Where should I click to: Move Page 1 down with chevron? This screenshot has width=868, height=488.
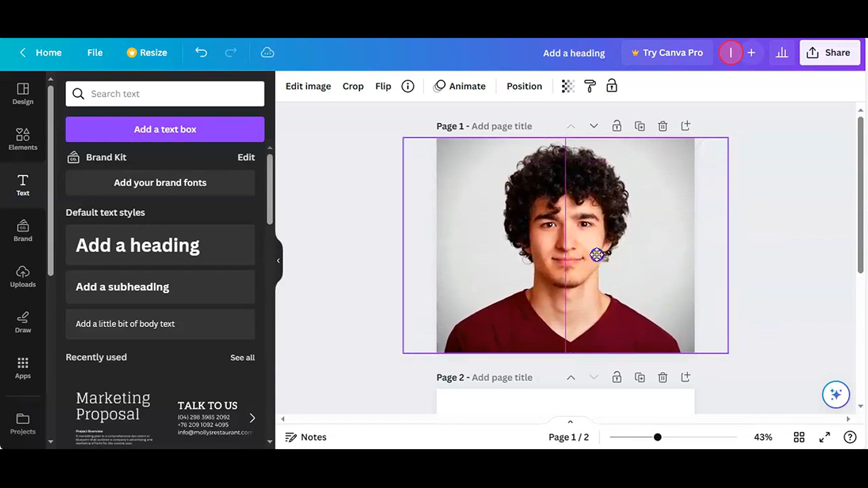pyautogui.click(x=594, y=126)
